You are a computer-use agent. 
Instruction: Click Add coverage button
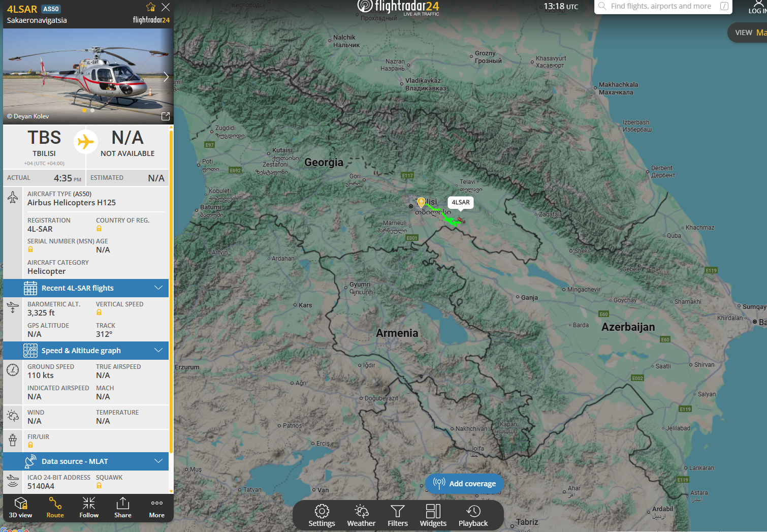tap(464, 483)
